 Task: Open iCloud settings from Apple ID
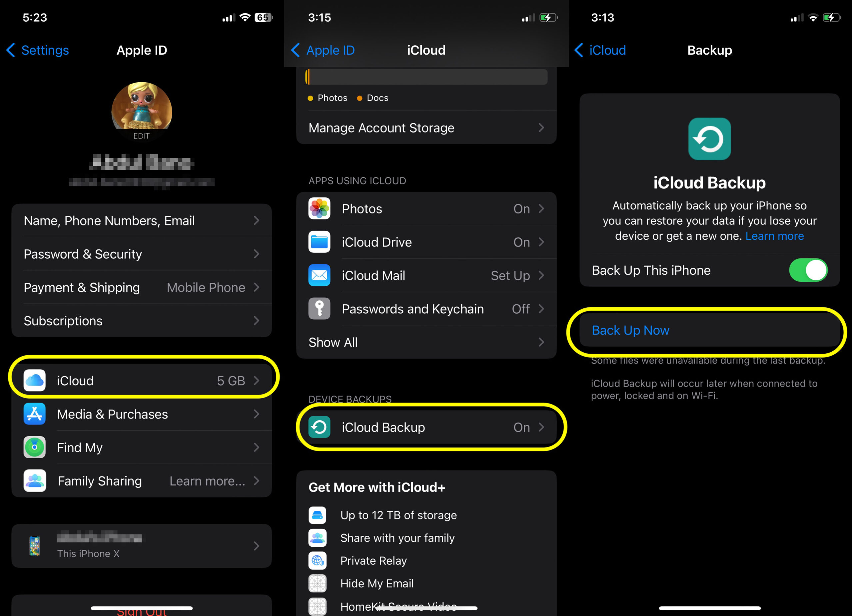[x=142, y=380]
